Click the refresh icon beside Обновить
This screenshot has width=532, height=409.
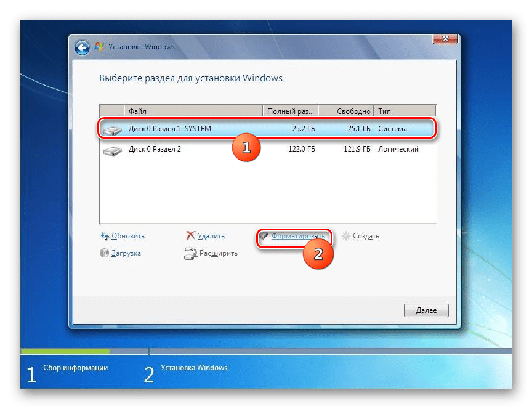(106, 235)
